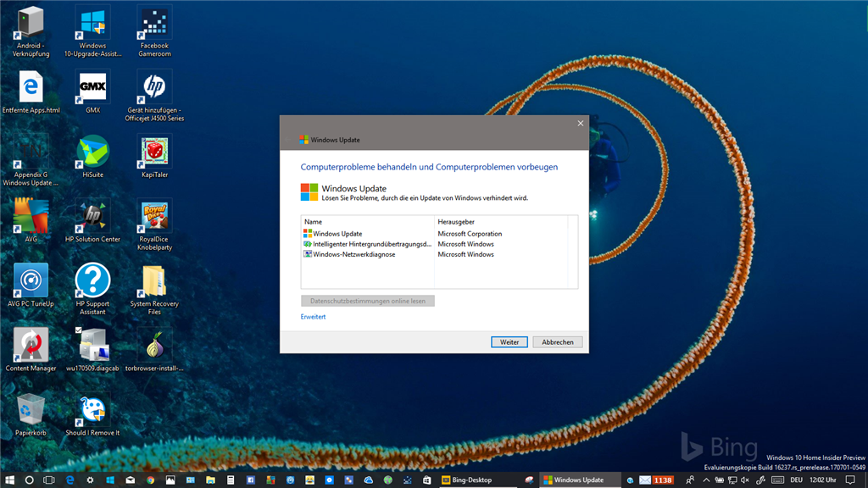
Task: Select the torbrowser-install file icon
Action: 154,350
